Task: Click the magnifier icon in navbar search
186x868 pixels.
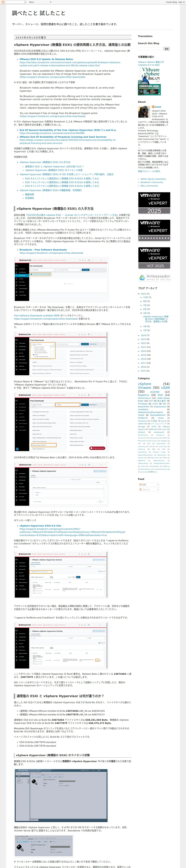Action: tap(25, 2)
